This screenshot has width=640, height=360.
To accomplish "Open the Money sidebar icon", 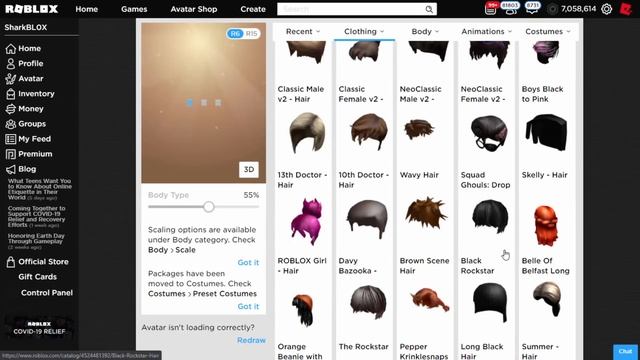I will pyautogui.click(x=11, y=109).
